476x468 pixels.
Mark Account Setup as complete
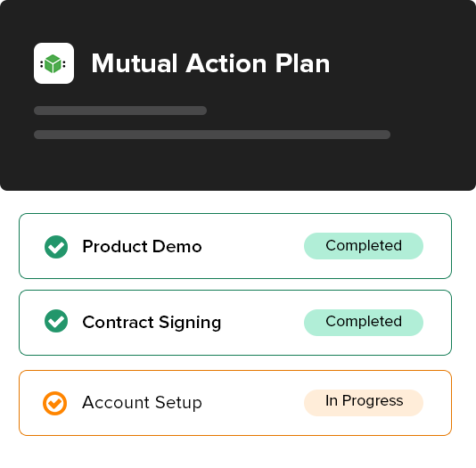(54, 403)
